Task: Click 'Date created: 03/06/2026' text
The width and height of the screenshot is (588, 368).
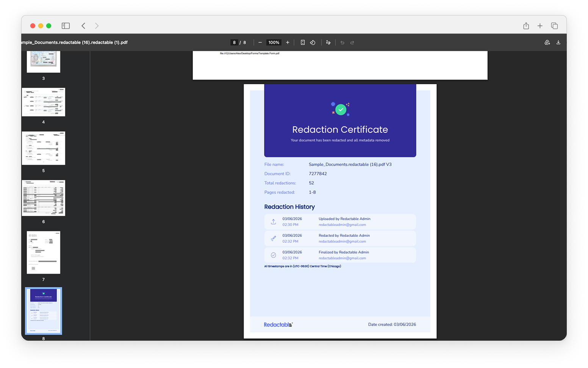Action: point(392,324)
